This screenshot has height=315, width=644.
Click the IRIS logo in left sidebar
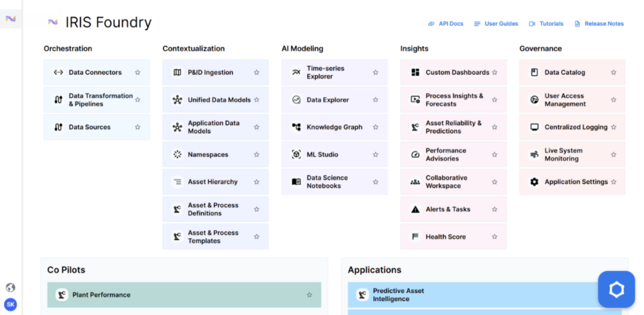pyautogui.click(x=11, y=18)
